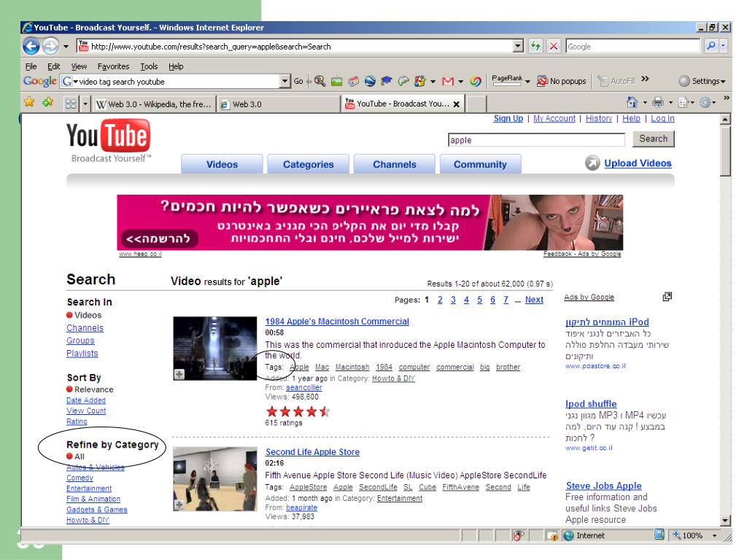Click the YouTube logo

(x=109, y=141)
